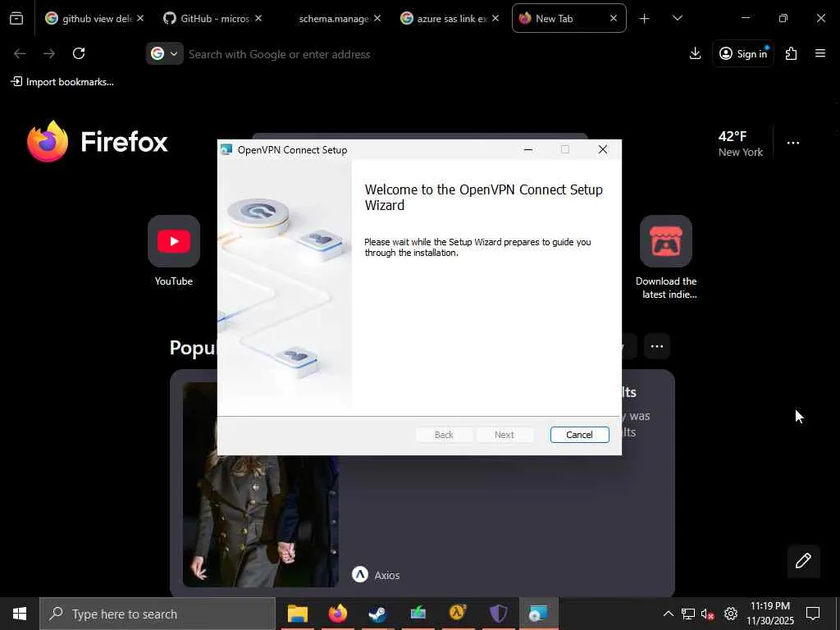840x630 pixels.
Task: Close the schema.manage tab
Action: pyautogui.click(x=377, y=18)
